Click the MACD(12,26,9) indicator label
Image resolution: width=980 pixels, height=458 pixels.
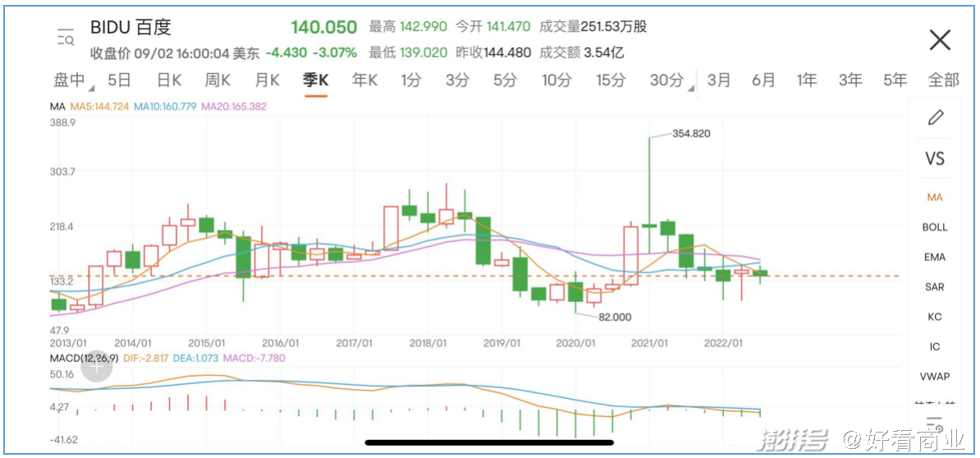click(x=82, y=357)
